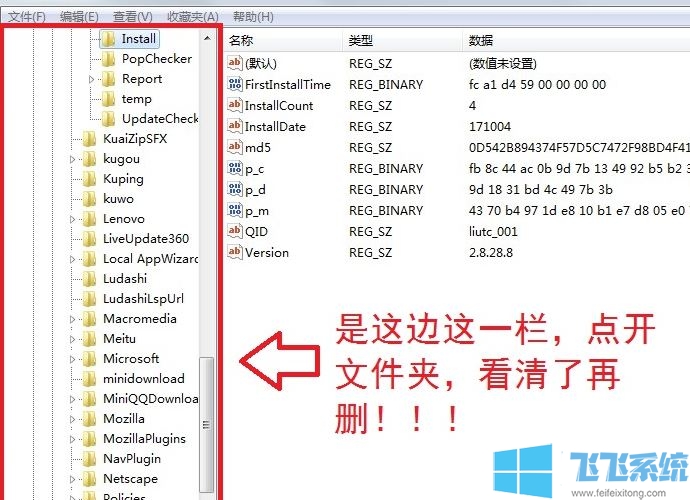Click the Version data value 2.8.28.8

(491, 253)
